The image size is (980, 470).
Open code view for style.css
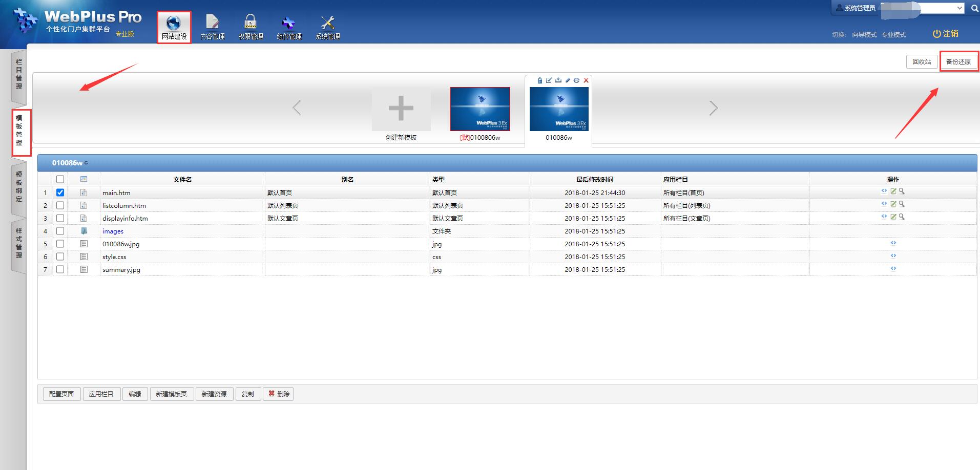(893, 256)
